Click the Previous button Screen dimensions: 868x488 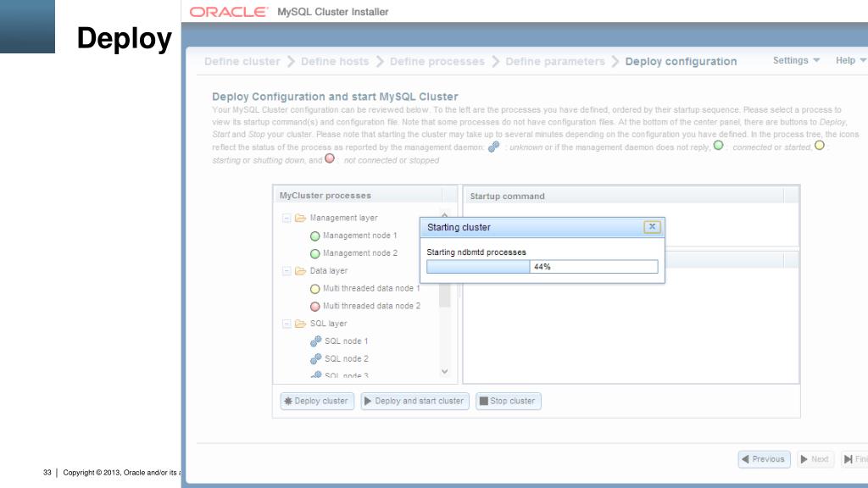764,459
